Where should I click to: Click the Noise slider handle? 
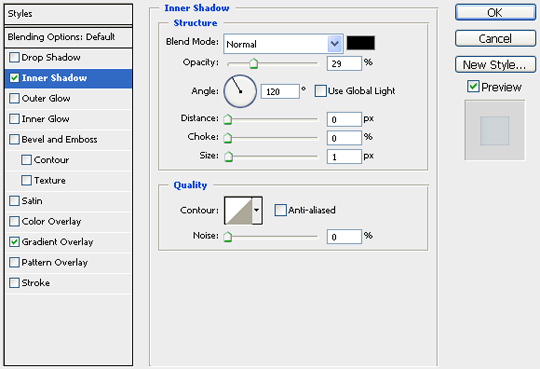228,237
